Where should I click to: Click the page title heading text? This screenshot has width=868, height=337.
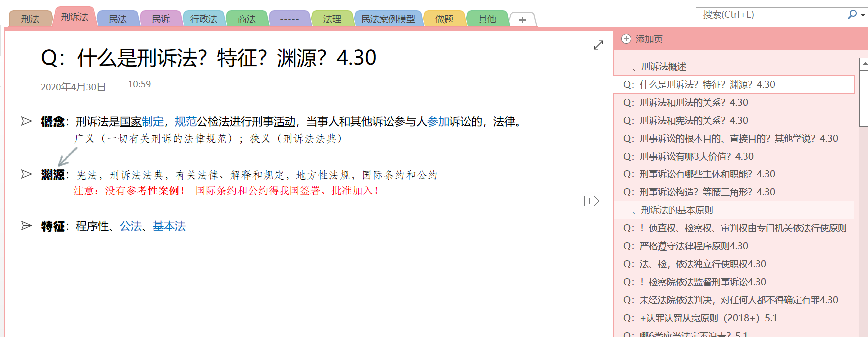[209, 58]
